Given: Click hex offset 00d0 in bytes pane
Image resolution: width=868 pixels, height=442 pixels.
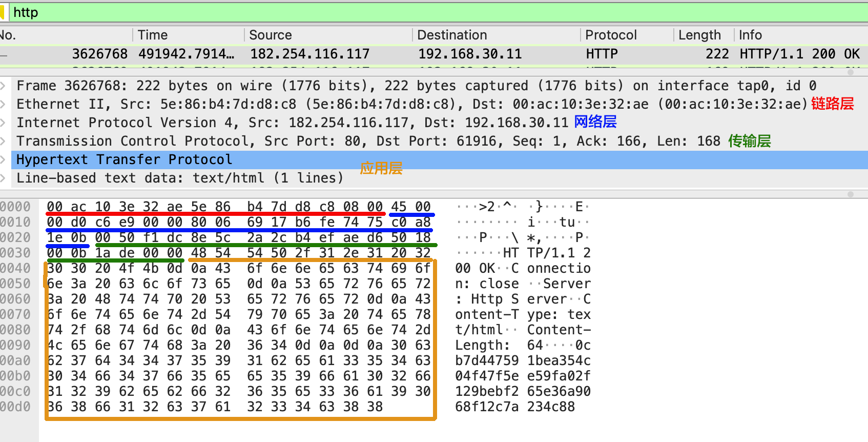Looking at the screenshot, I should [x=15, y=407].
